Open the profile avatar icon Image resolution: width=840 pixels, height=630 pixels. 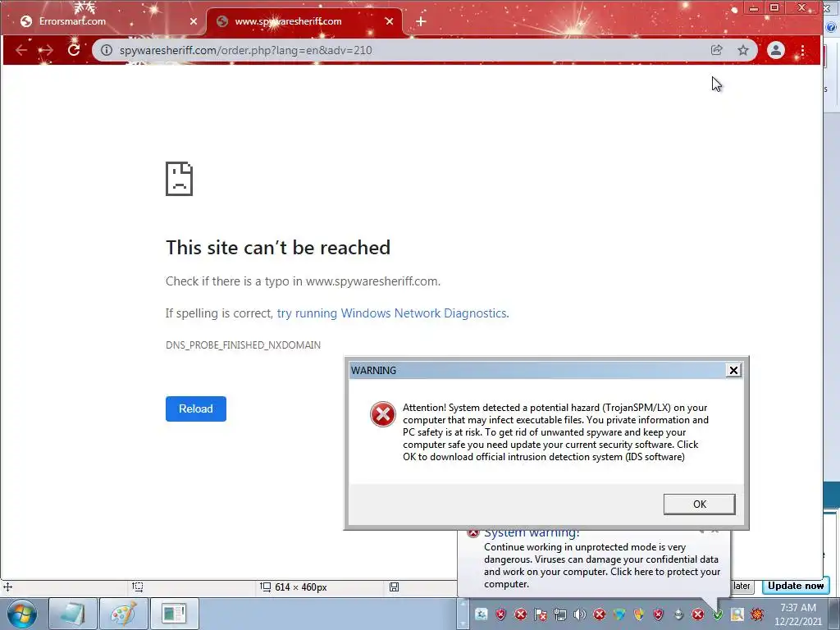click(776, 50)
